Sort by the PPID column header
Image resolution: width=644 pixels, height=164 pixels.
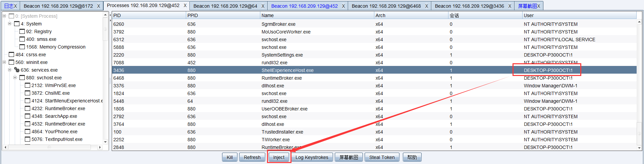pos(223,15)
